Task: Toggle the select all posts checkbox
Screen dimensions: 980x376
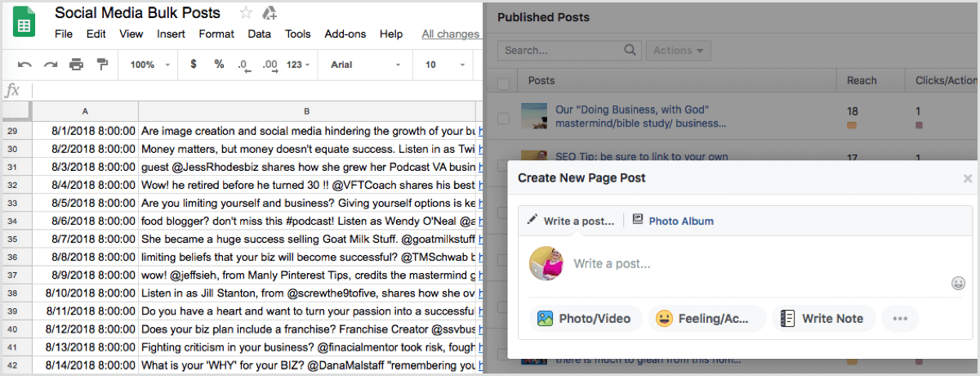Action: [503, 82]
